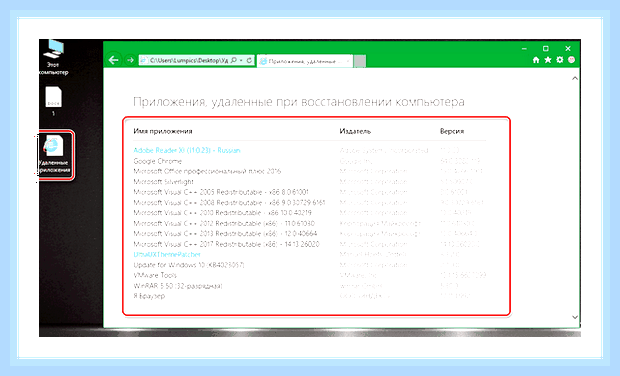The image size is (620, 376).
Task: Click the Microsoft Visual C++ 2013 Redistributable entry
Action: click(x=225, y=234)
